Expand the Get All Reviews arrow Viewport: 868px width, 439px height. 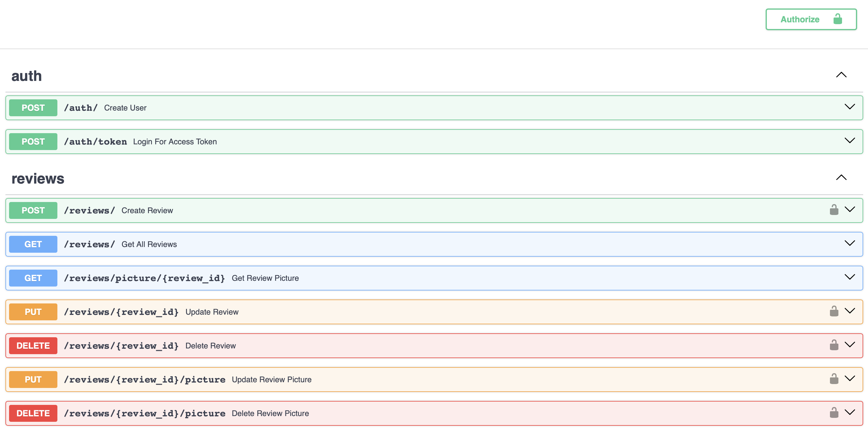coord(850,243)
